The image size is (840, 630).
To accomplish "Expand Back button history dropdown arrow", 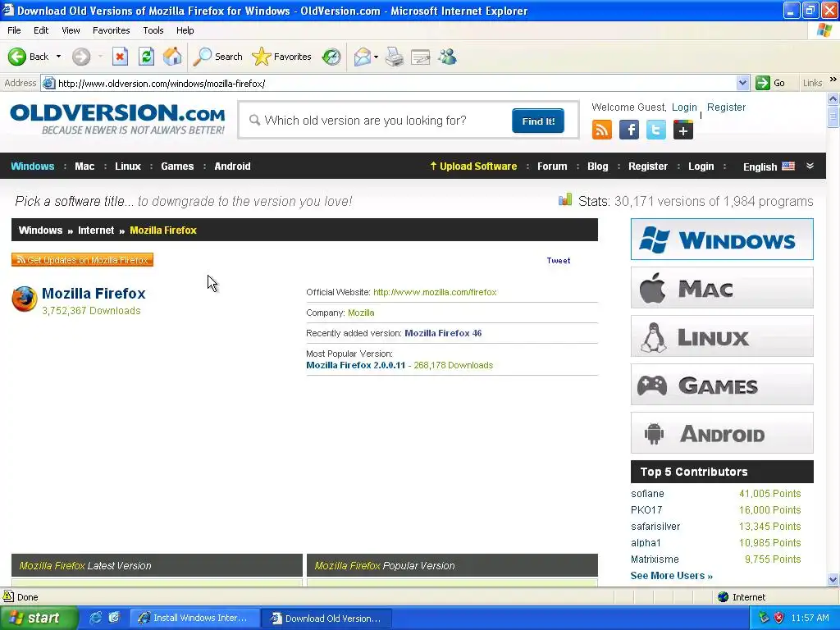I will pos(58,57).
